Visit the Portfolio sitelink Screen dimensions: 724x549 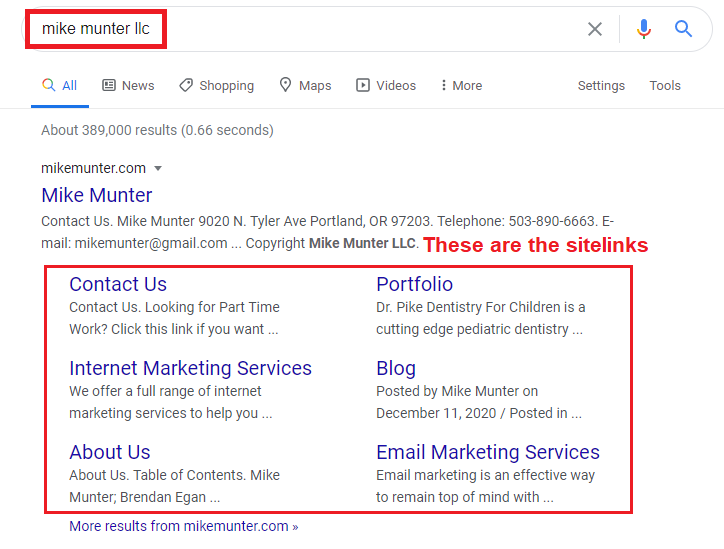coord(415,284)
